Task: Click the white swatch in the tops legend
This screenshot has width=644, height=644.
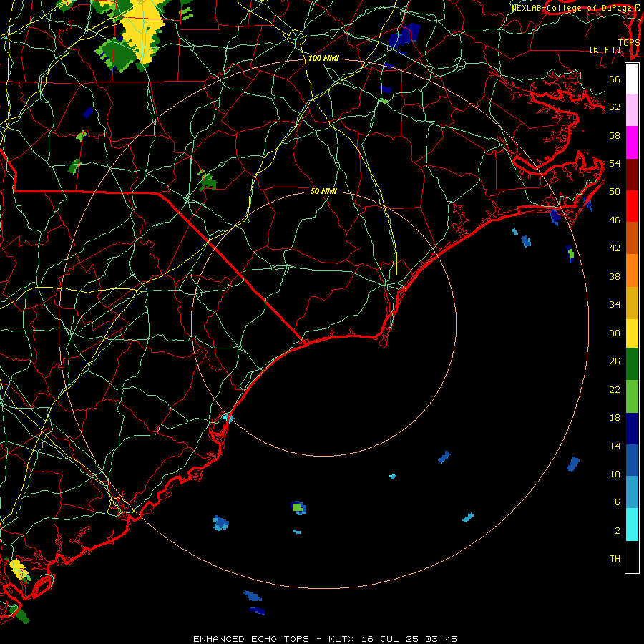Action: (632, 79)
